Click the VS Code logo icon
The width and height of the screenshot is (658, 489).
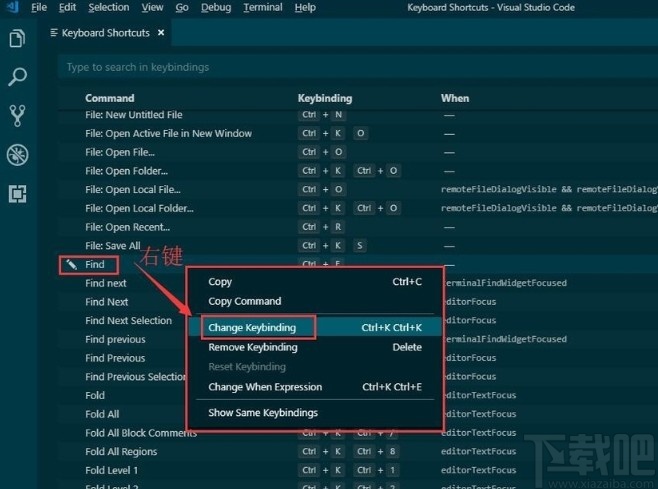pyautogui.click(x=13, y=7)
